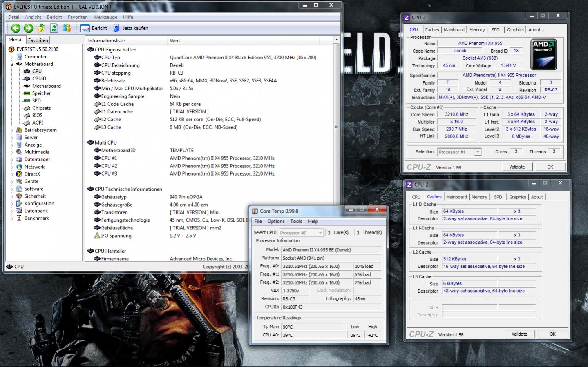Click the Datenträger icon in tree

19,159
